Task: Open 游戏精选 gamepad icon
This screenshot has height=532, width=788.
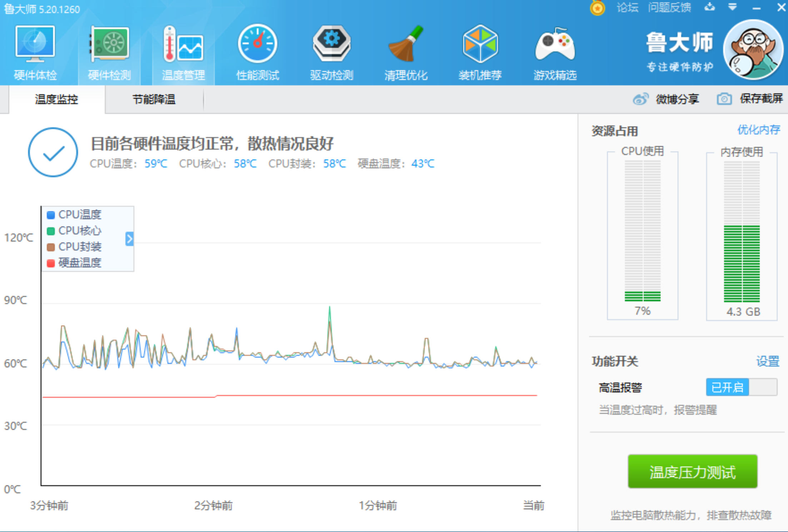Action: [555, 44]
